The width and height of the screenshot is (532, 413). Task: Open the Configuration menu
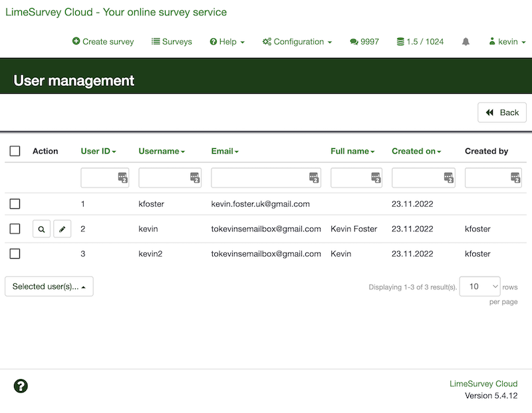297,41
